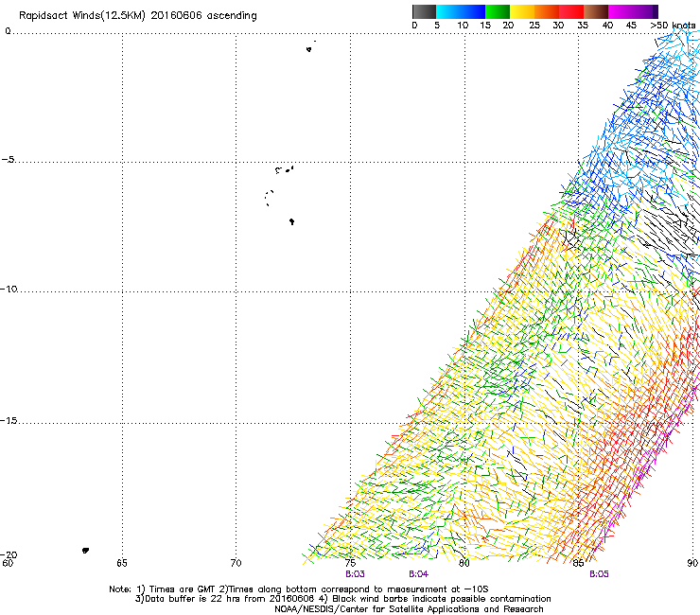
Task: Click the dashed atoll outline near 6S, 71E
Action: click(269, 198)
